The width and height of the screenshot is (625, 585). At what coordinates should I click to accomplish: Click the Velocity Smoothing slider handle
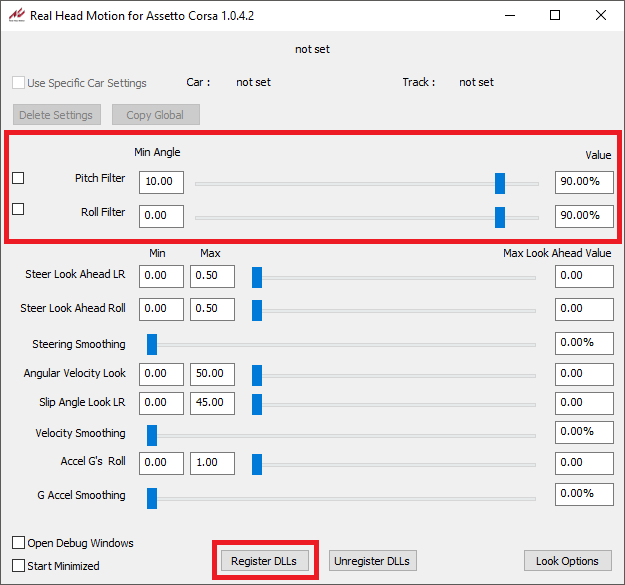point(152,434)
